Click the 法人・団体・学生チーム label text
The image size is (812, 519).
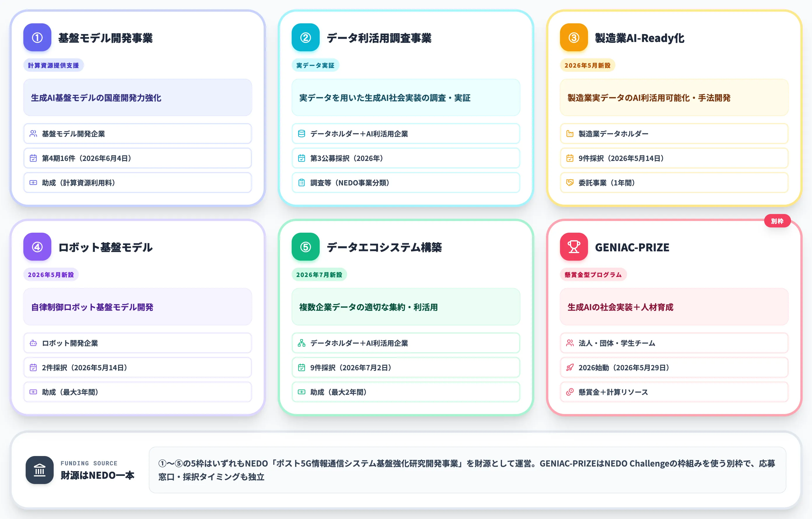point(617,343)
